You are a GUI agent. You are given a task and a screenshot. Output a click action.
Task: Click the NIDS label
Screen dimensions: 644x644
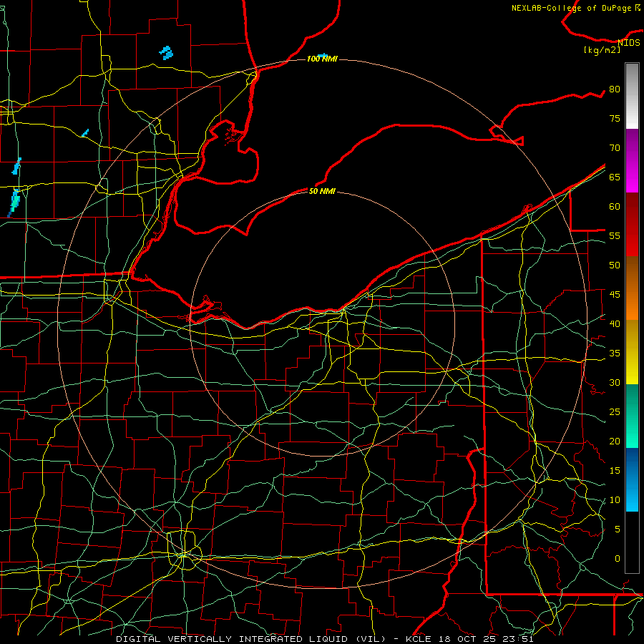[629, 43]
